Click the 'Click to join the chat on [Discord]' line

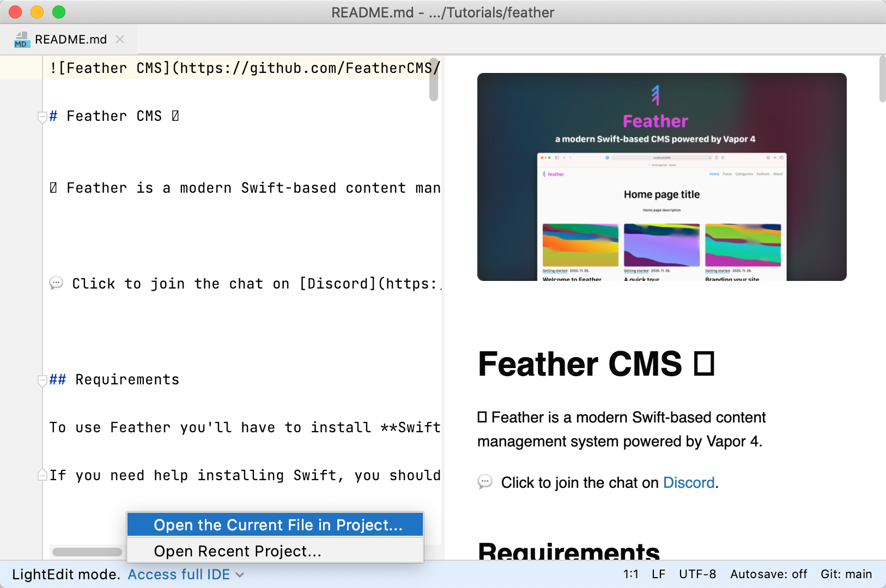tap(245, 284)
